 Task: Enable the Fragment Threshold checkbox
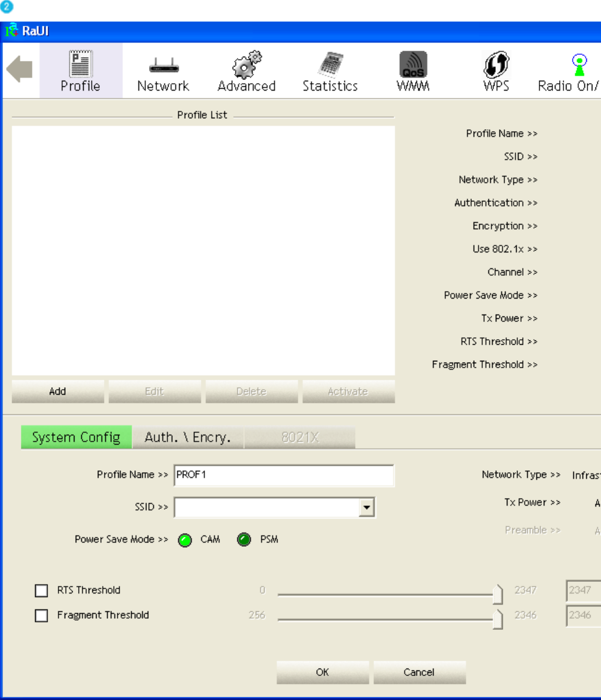point(41,616)
